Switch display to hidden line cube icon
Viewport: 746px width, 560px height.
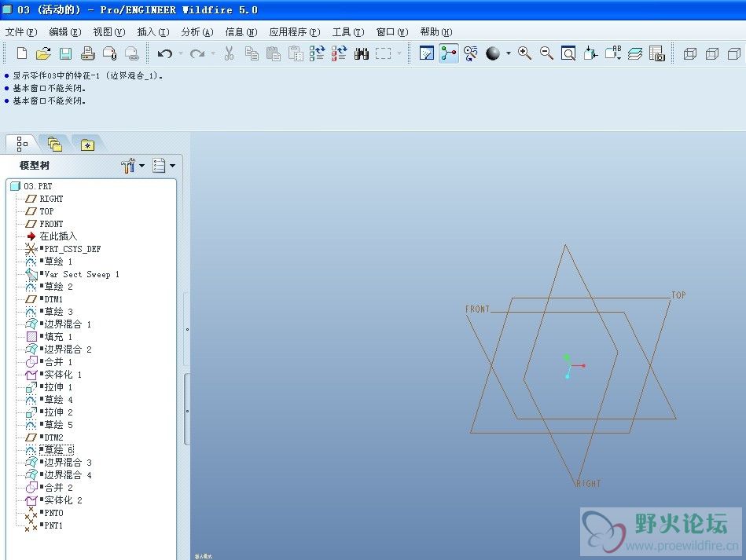[x=712, y=53]
